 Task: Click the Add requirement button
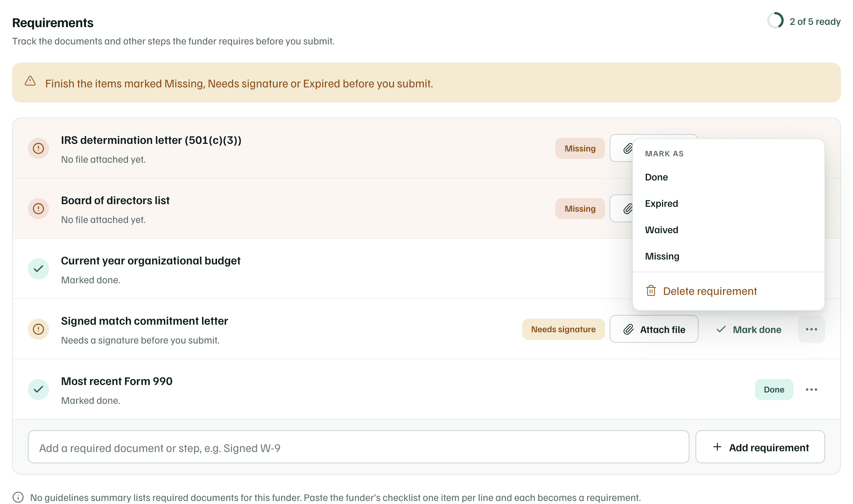(x=760, y=447)
